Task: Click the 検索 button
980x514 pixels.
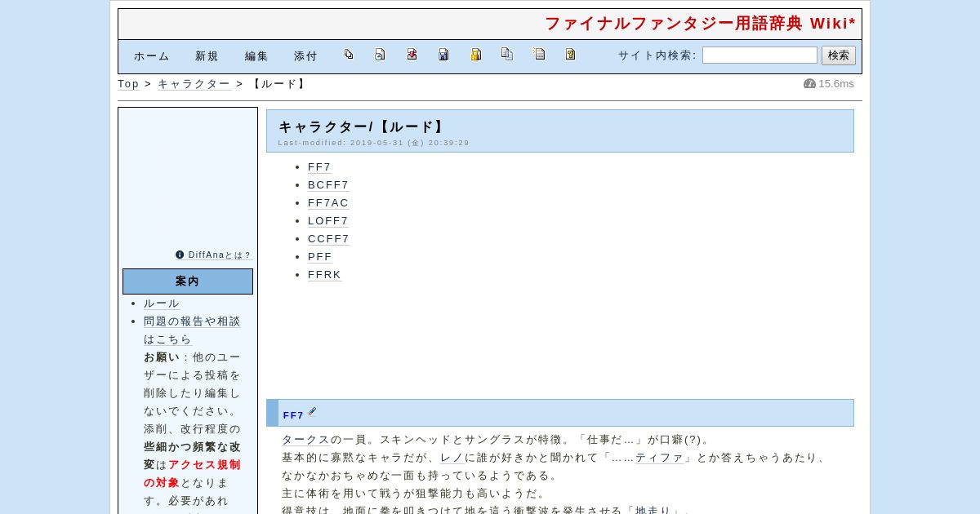Action: [839, 55]
